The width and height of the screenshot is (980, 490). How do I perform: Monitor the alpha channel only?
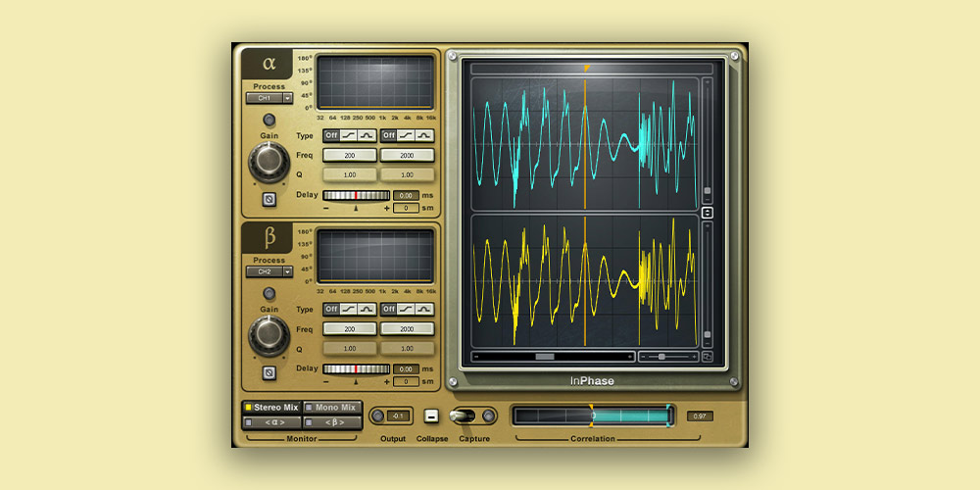pyautogui.click(x=271, y=422)
